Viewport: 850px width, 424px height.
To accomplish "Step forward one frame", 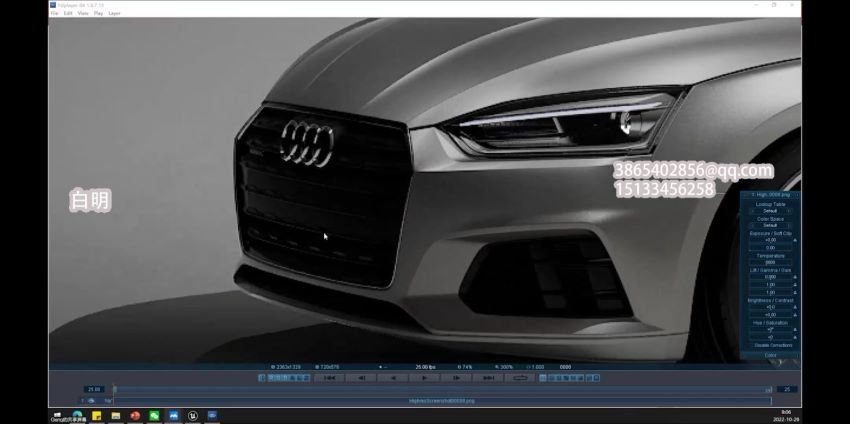I will (457, 377).
